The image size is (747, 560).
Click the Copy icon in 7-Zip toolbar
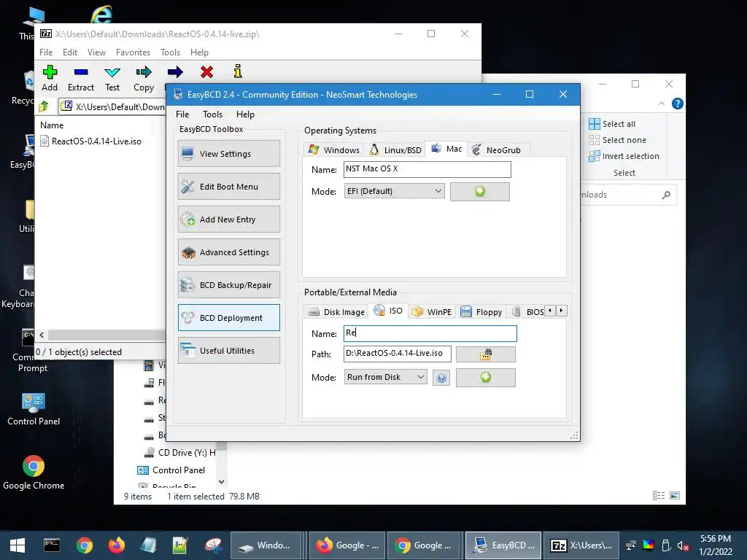click(x=144, y=72)
